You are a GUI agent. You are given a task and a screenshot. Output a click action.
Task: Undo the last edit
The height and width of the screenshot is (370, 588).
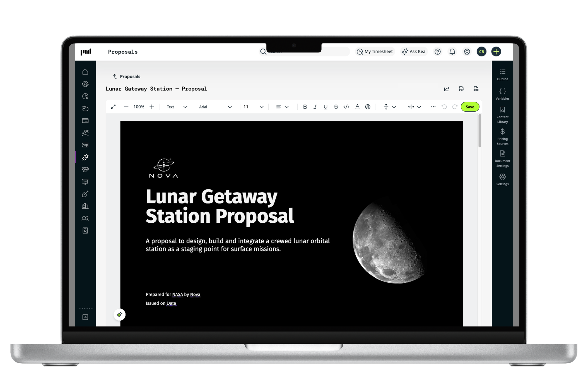click(444, 107)
